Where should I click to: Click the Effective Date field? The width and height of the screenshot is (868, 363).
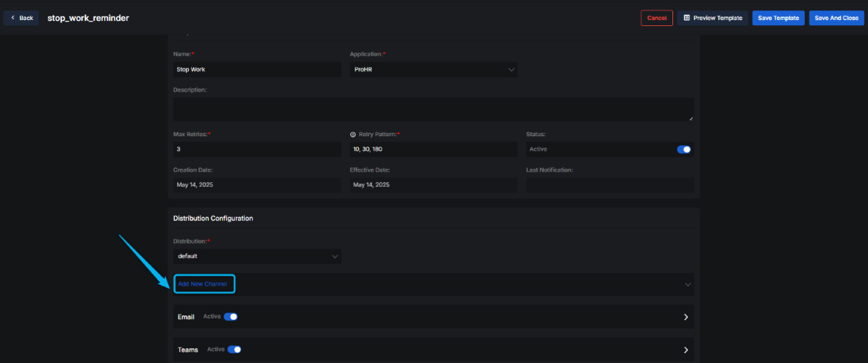coord(434,185)
